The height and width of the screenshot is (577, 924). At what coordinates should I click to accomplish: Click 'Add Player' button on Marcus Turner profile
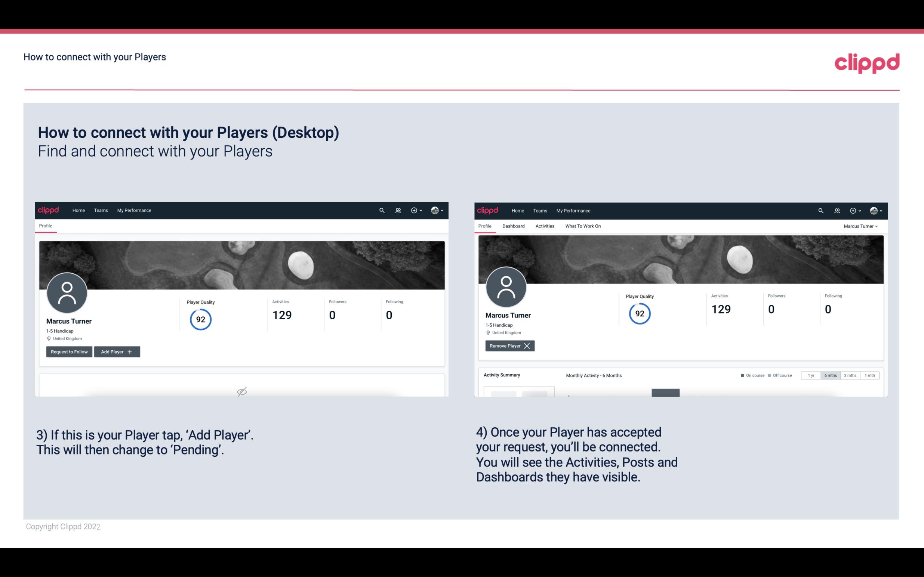(x=116, y=351)
